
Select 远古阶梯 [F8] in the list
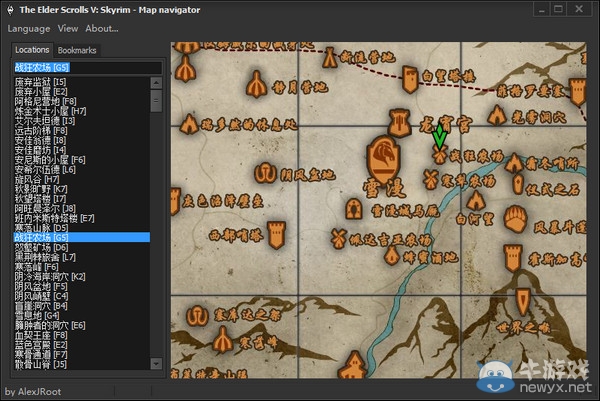point(82,130)
